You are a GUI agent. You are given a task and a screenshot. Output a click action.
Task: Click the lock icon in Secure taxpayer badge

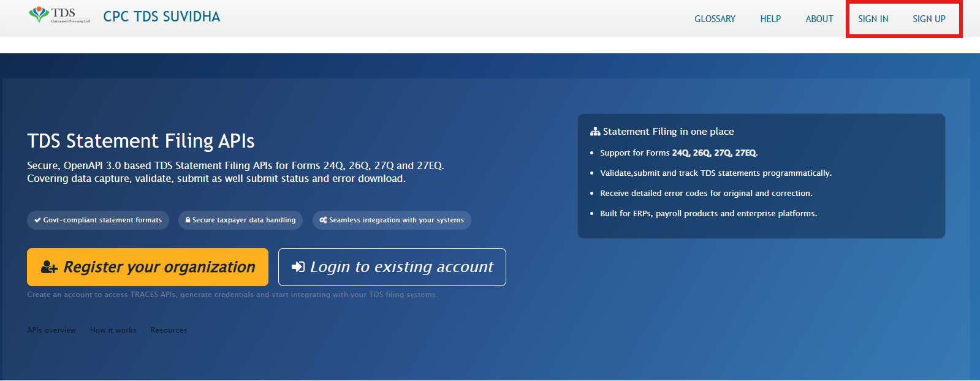[x=188, y=220]
